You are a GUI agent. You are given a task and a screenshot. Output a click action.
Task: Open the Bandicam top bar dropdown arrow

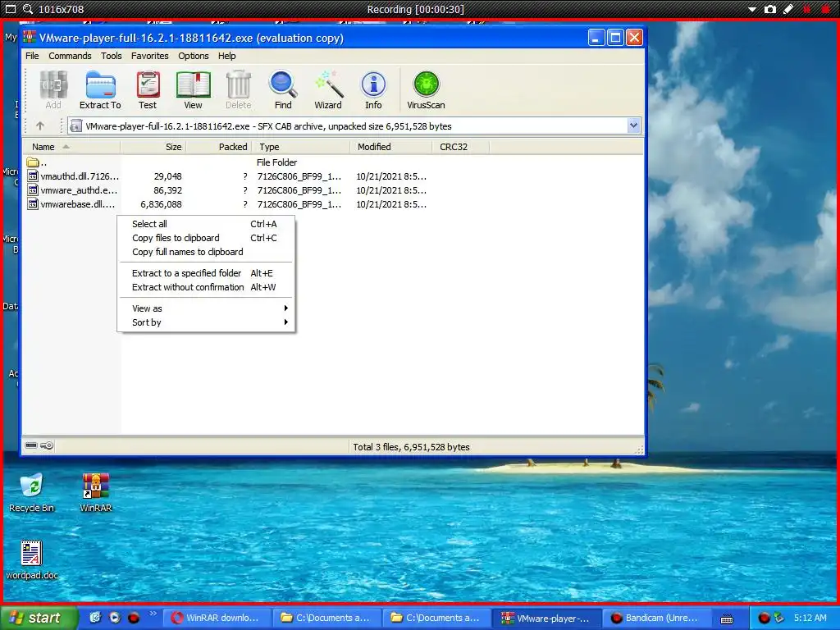coord(752,9)
